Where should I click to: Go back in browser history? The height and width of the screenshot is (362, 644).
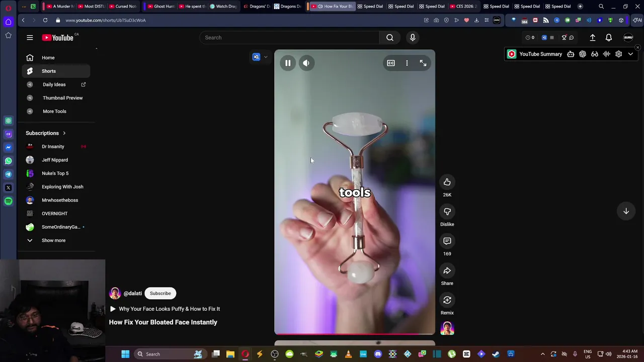point(23,20)
